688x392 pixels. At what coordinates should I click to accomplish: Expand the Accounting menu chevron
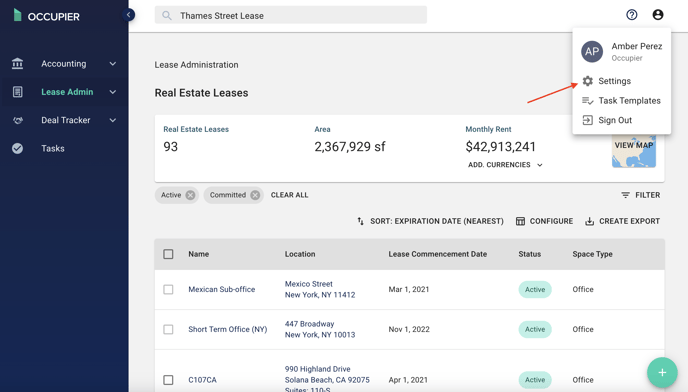[113, 64]
